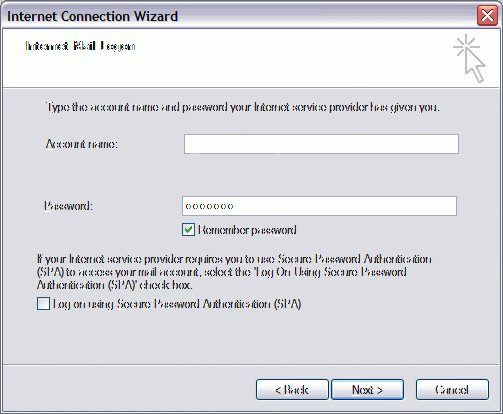Click the instruction text about account name
Viewport: 503px width, 414px height.
coord(243,107)
